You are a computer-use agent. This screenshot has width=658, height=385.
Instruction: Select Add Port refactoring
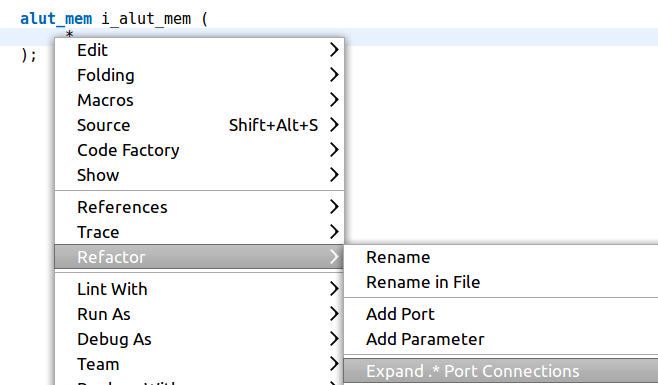[x=501, y=314]
